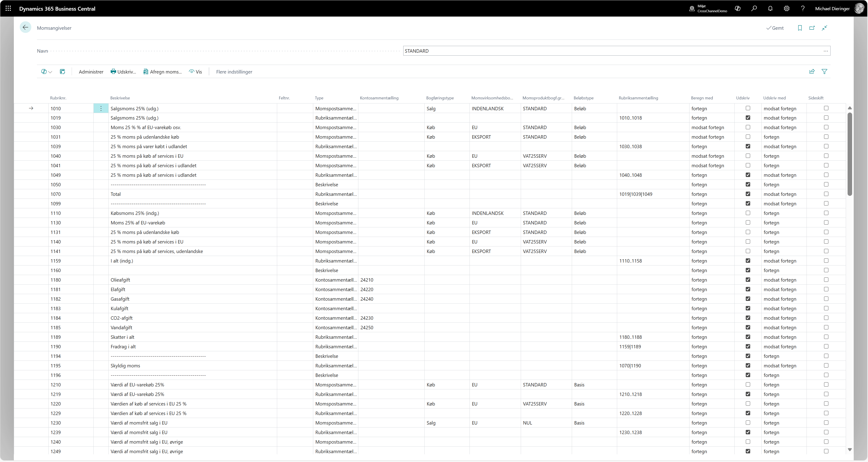The width and height of the screenshot is (868, 462).
Task: Open the notifications bell
Action: [770, 8]
